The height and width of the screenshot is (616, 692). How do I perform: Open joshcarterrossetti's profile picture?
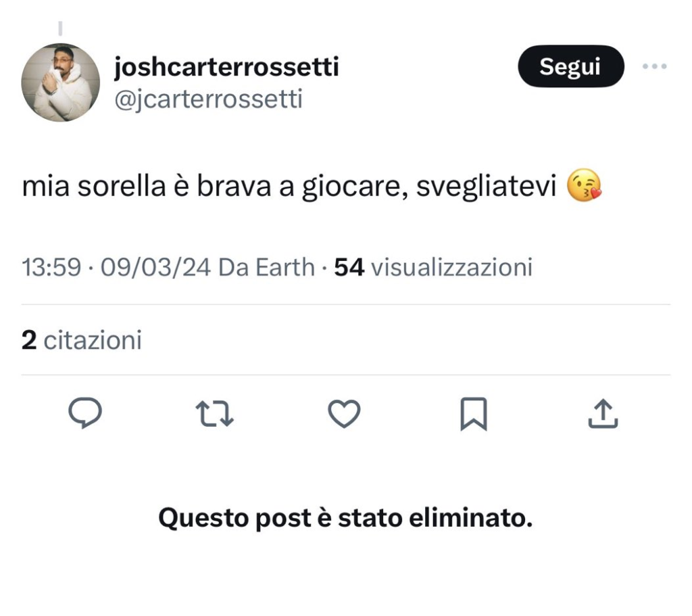coord(61,82)
